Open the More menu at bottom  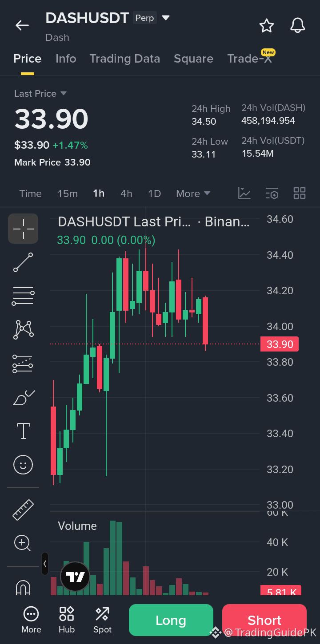(31, 620)
